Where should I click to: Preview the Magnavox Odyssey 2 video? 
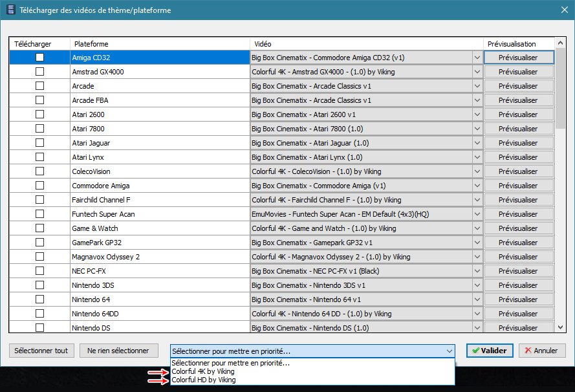coord(519,257)
